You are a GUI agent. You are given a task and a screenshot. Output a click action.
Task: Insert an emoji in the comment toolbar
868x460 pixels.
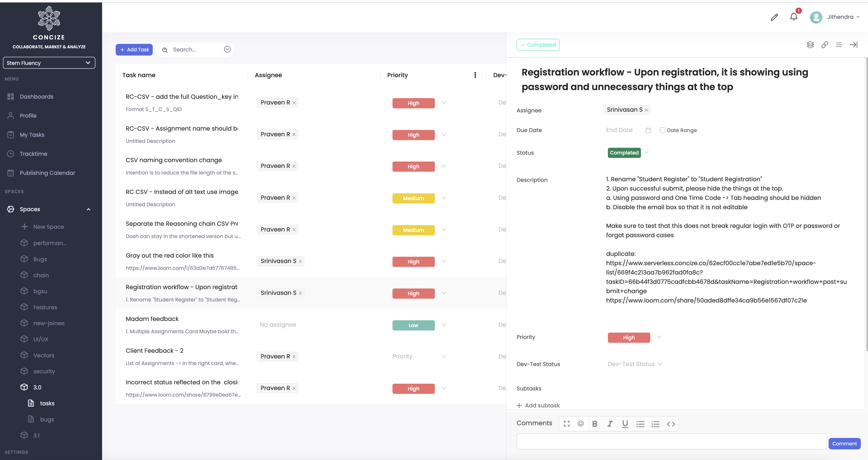(x=581, y=424)
